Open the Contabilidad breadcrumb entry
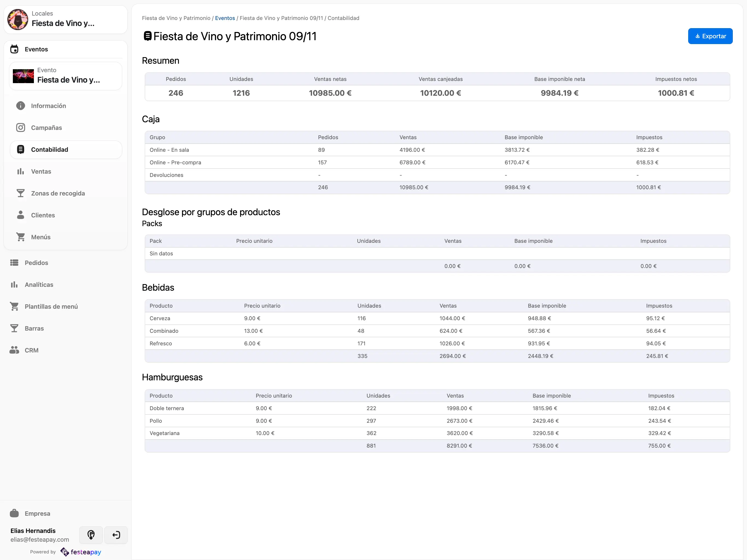This screenshot has width=747, height=560. pos(343,18)
